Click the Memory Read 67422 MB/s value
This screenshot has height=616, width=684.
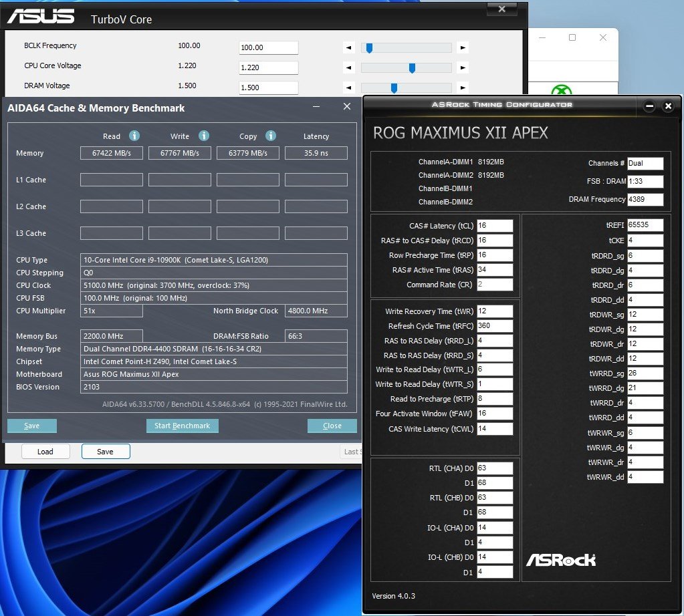112,153
